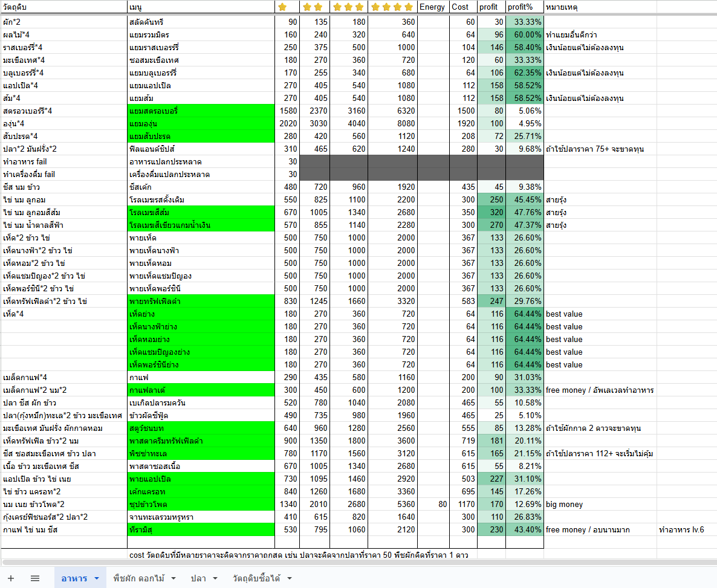This screenshot has width=717, height=588.
Task: Select the ฟิชแอนด์ชิปส์ menu cell
Action: point(201,149)
